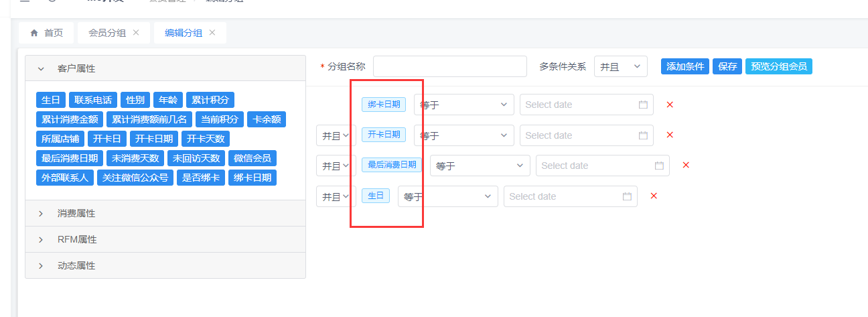Close the 会员分组 tab
Screen dimensions: 868x317
click(136, 33)
